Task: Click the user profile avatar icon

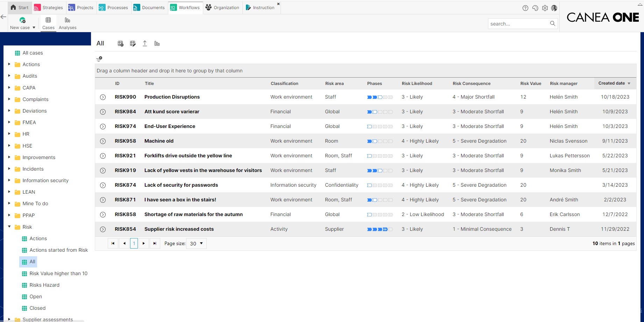Action: (x=554, y=8)
